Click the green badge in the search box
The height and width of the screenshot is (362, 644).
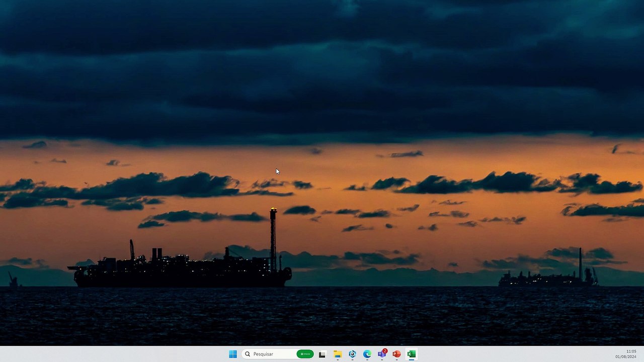[305, 354]
